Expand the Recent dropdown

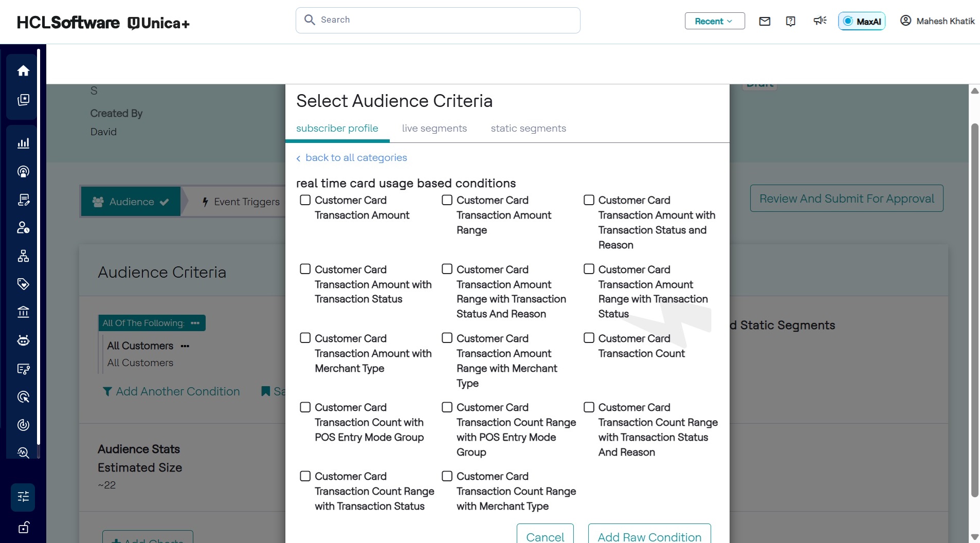pos(714,21)
